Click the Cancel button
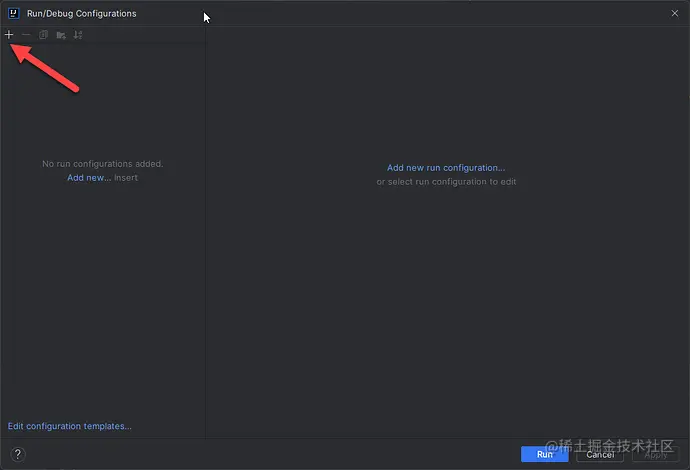The height and width of the screenshot is (470, 690). 600,455
